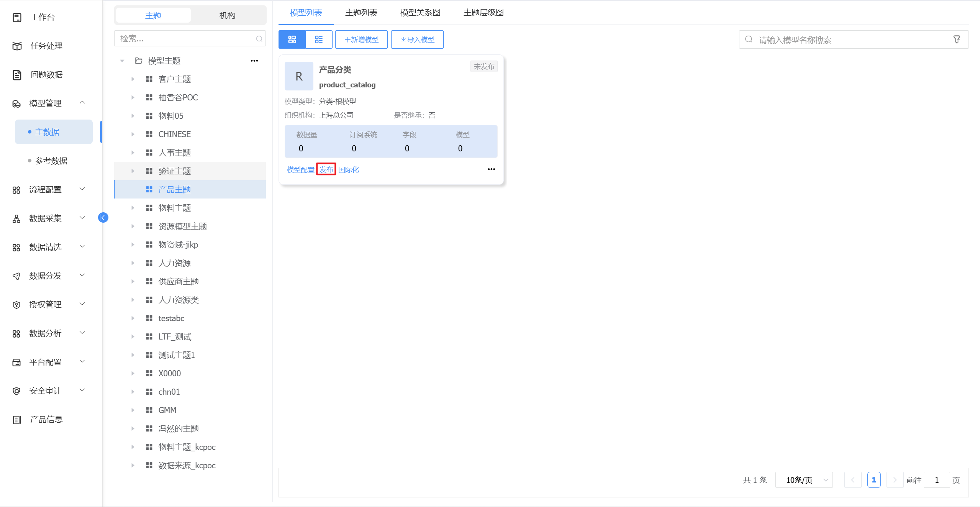Click the 发布 link on model card

pyautogui.click(x=326, y=169)
